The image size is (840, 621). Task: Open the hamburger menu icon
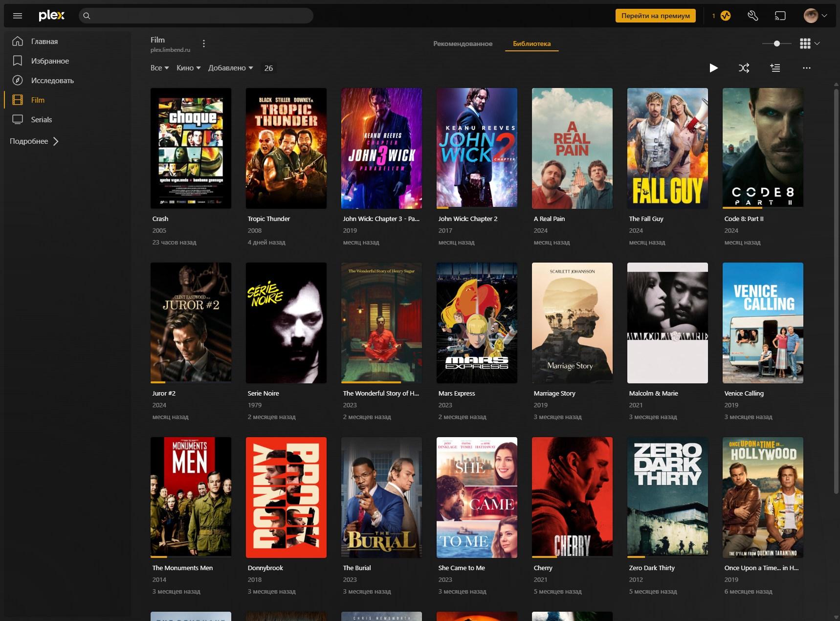coord(18,16)
